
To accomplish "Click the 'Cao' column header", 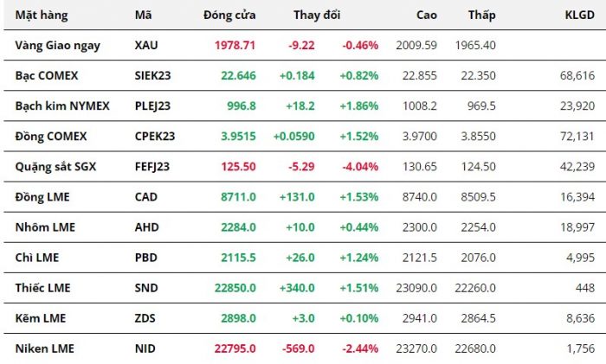I will [x=426, y=16].
